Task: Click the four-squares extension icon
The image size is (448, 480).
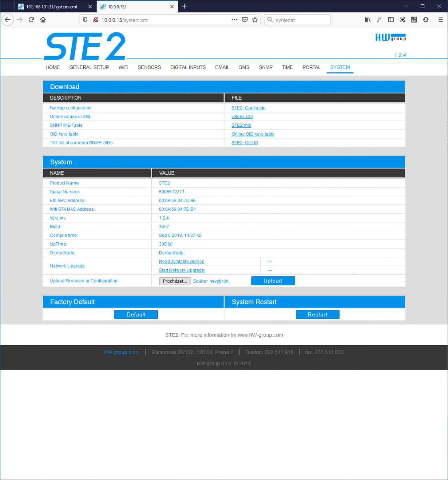Action: [403, 20]
